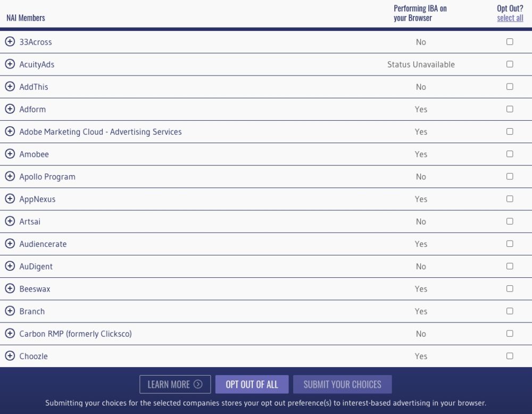Tick the AppNexus opt out box

[x=510, y=198]
